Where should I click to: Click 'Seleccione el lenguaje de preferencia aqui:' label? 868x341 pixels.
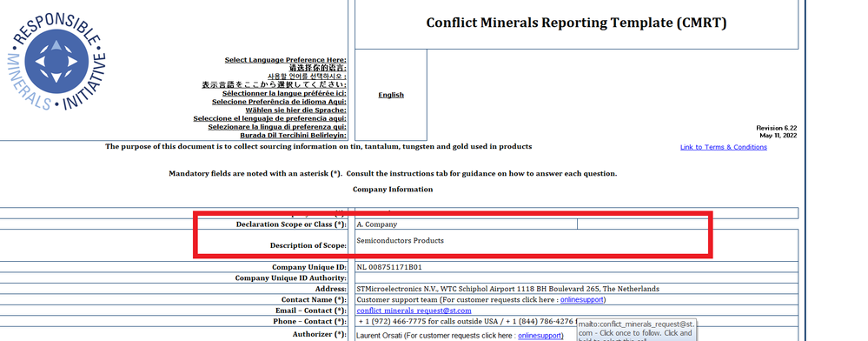270,118
